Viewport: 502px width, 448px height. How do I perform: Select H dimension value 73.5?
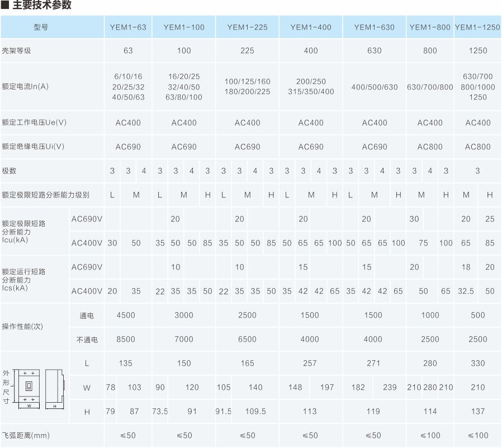click(160, 411)
